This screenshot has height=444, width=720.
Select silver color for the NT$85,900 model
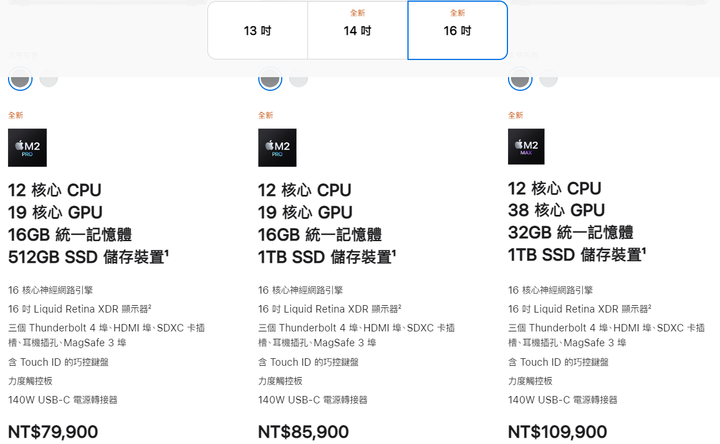point(298,79)
